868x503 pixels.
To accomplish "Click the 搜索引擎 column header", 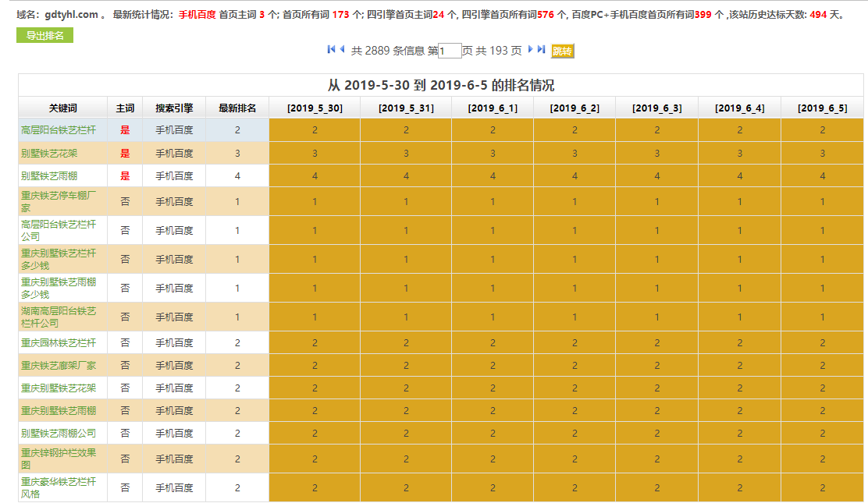I will [174, 108].
